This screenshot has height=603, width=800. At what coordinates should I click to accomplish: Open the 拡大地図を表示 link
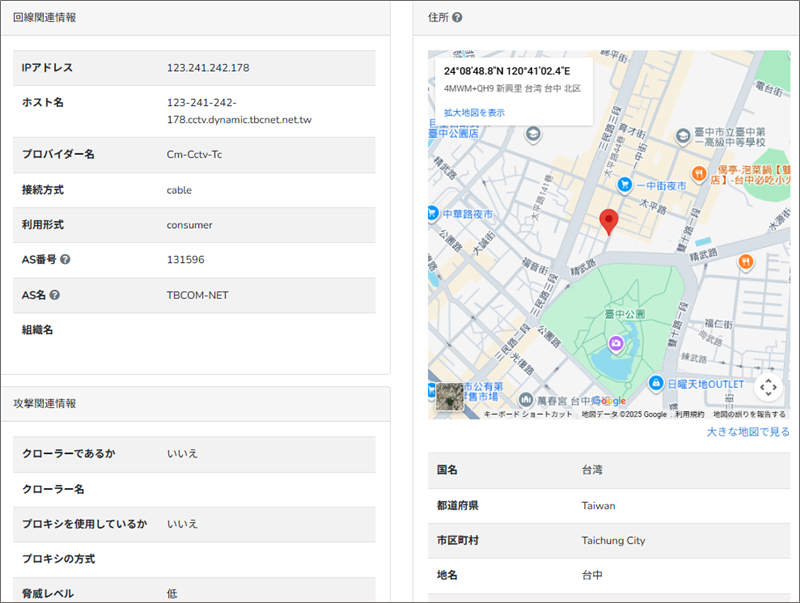(474, 113)
